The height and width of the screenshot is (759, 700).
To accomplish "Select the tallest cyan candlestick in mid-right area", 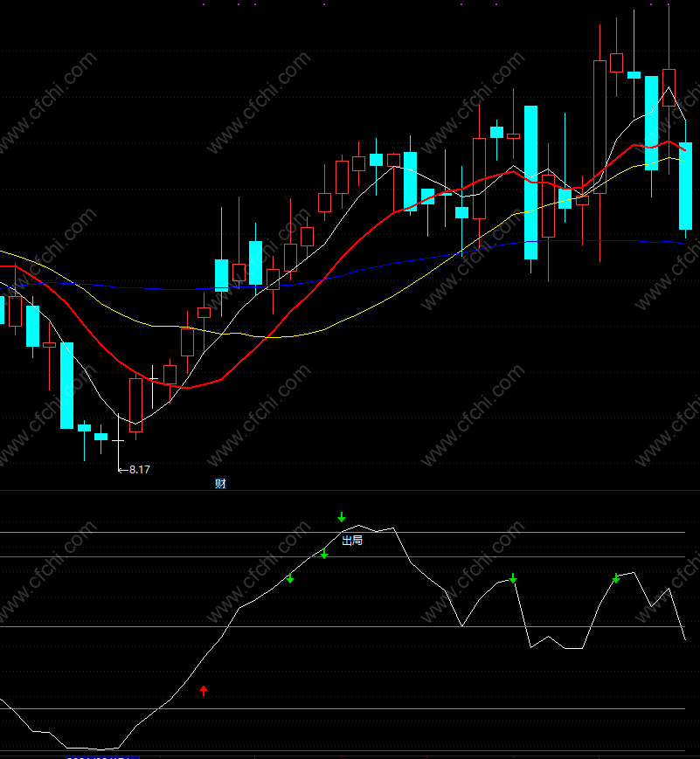I will 531,183.
